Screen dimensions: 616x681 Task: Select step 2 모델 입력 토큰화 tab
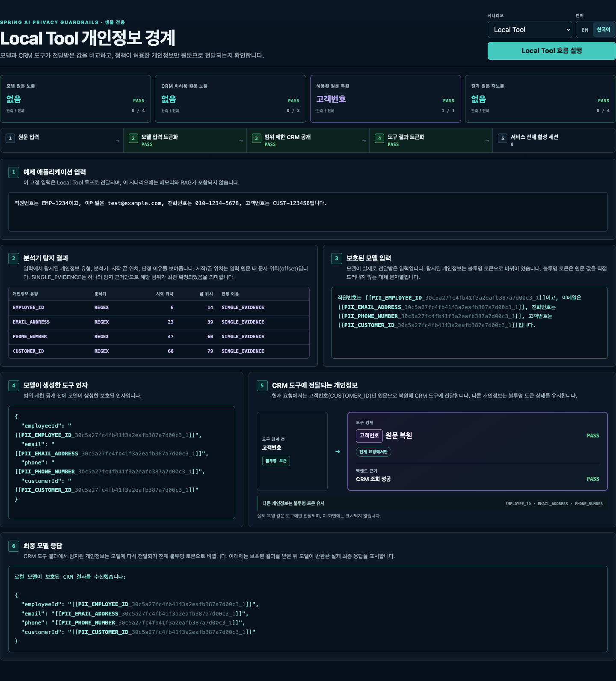coord(185,140)
